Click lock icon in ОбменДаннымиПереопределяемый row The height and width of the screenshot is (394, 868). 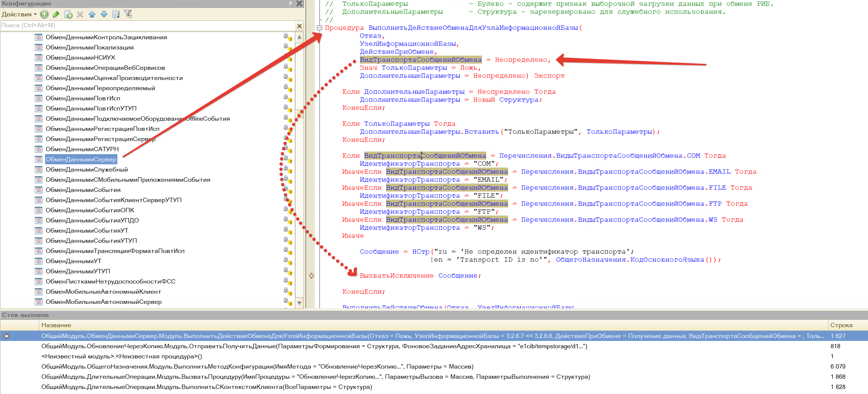[x=288, y=88]
